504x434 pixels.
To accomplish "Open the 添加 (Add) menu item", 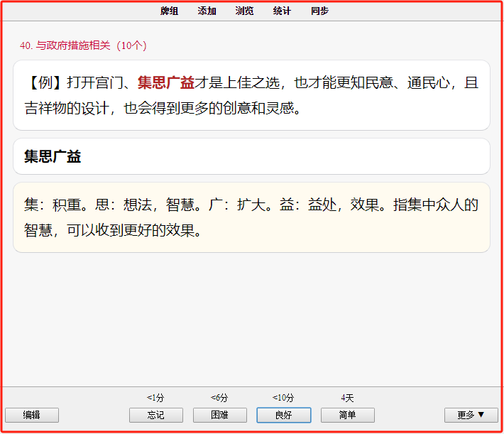I will point(207,11).
